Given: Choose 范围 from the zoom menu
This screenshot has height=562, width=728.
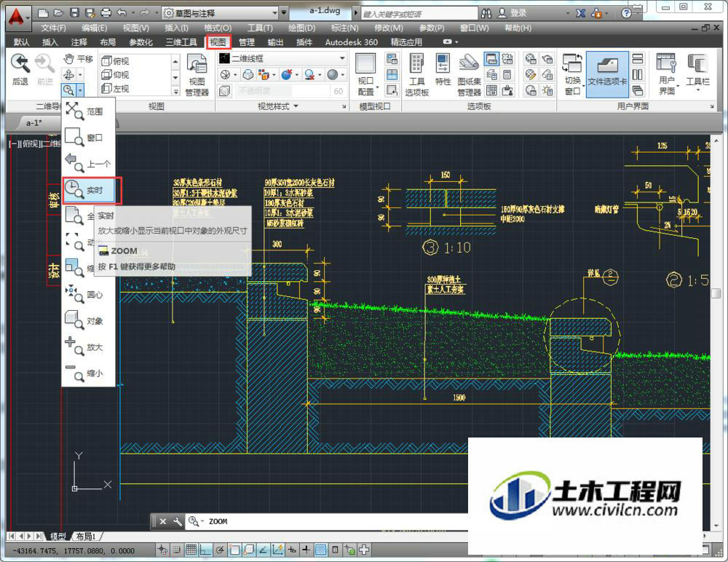Looking at the screenshot, I should [88, 111].
